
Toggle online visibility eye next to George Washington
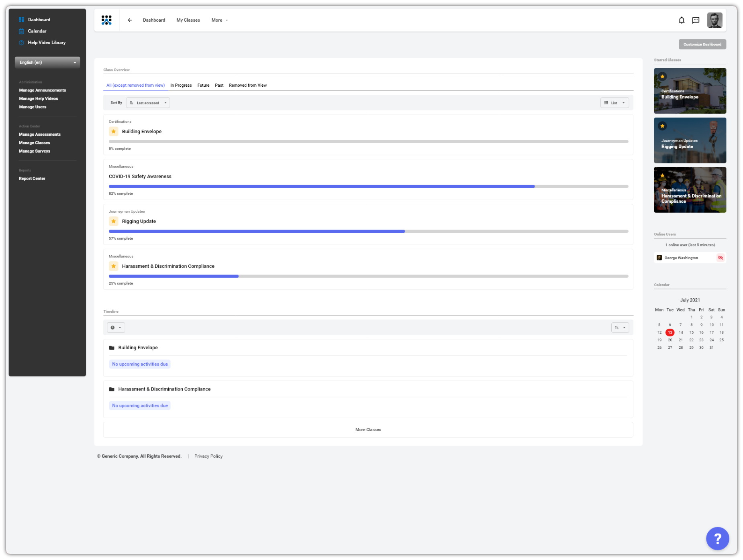(720, 258)
